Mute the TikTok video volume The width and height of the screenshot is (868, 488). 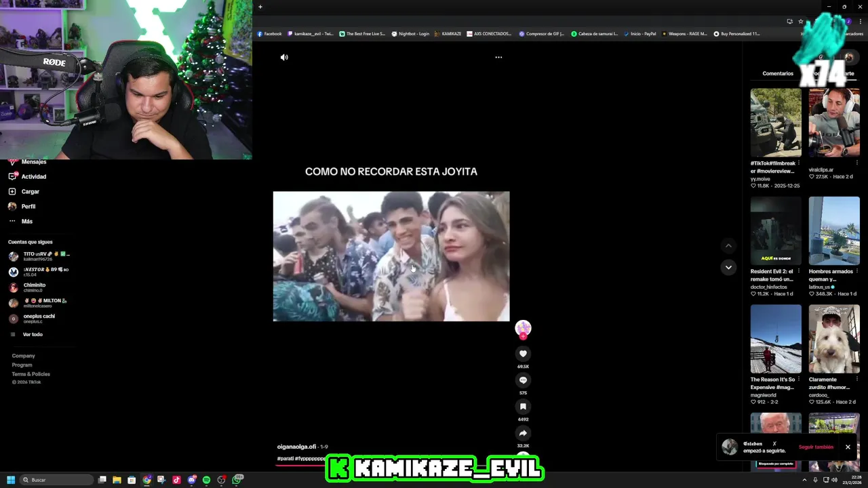[x=284, y=58]
